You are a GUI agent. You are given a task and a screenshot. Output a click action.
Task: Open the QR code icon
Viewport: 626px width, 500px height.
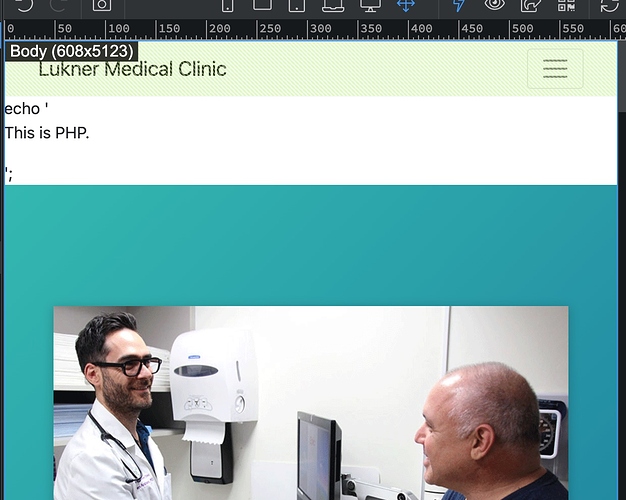(x=566, y=5)
